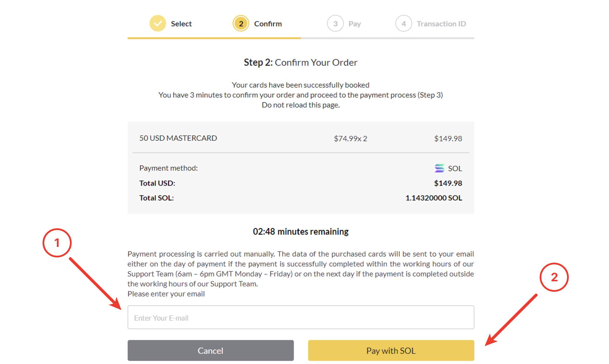Click the Solana SOL logo icon
609x364 pixels.
click(x=439, y=168)
